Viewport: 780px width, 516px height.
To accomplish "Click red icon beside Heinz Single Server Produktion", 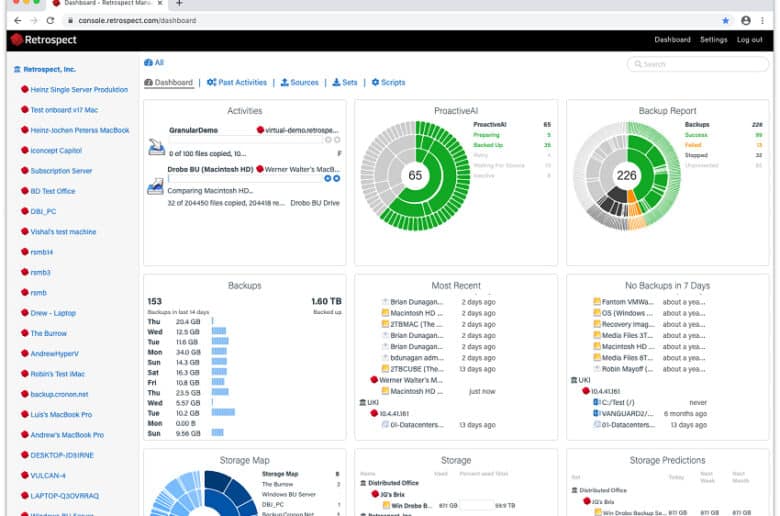I will point(24,89).
